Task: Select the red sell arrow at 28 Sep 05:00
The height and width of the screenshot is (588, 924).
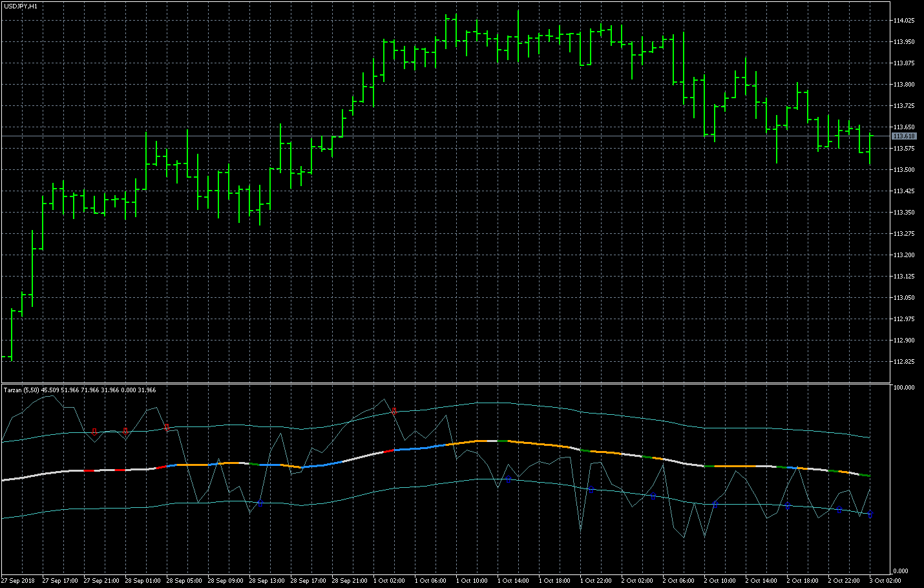Action: coord(167,427)
